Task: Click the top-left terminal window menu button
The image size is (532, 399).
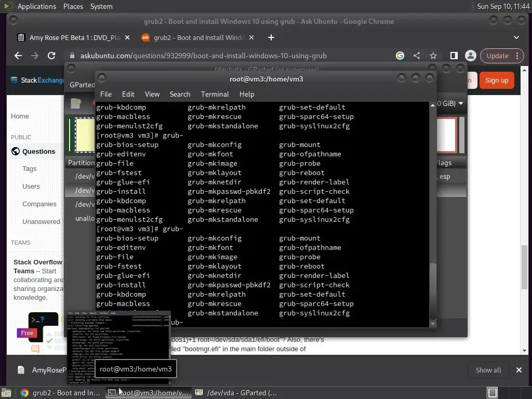Action: tap(102, 78)
